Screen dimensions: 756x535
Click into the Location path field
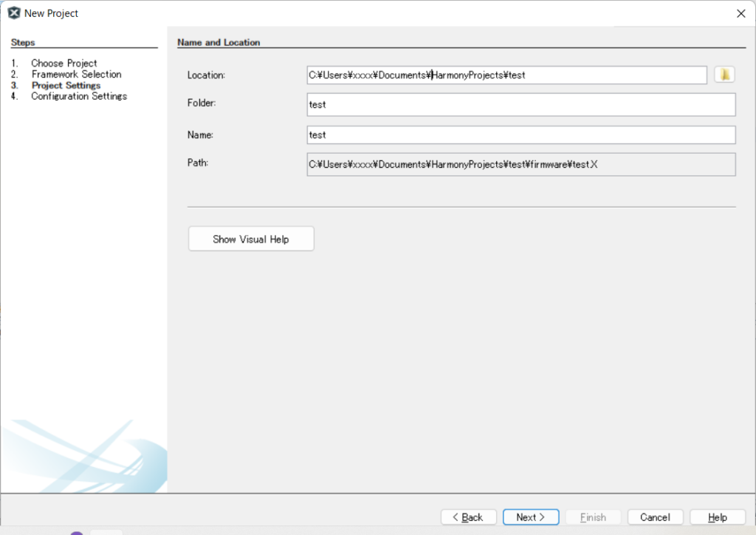click(x=506, y=75)
